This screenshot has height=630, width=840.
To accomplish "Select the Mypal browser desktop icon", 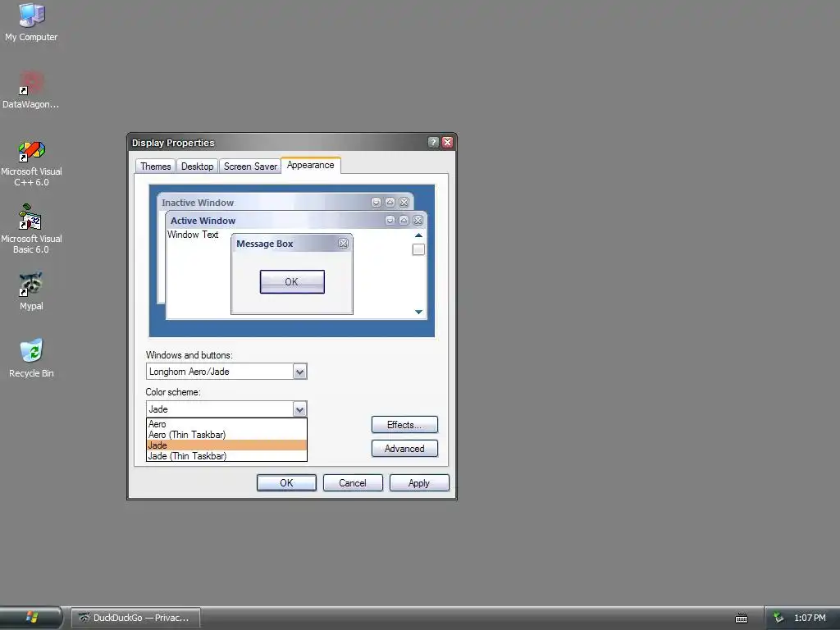I will pyautogui.click(x=31, y=291).
